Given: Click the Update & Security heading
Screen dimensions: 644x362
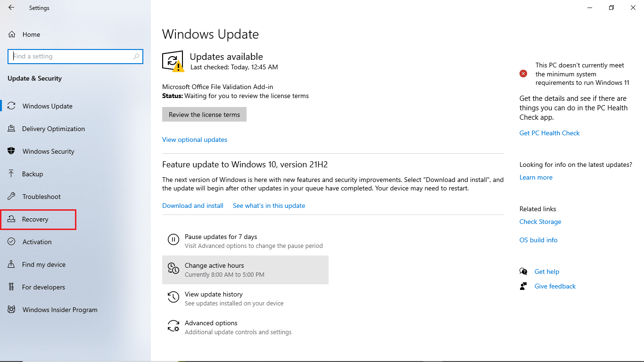Looking at the screenshot, I should (34, 78).
